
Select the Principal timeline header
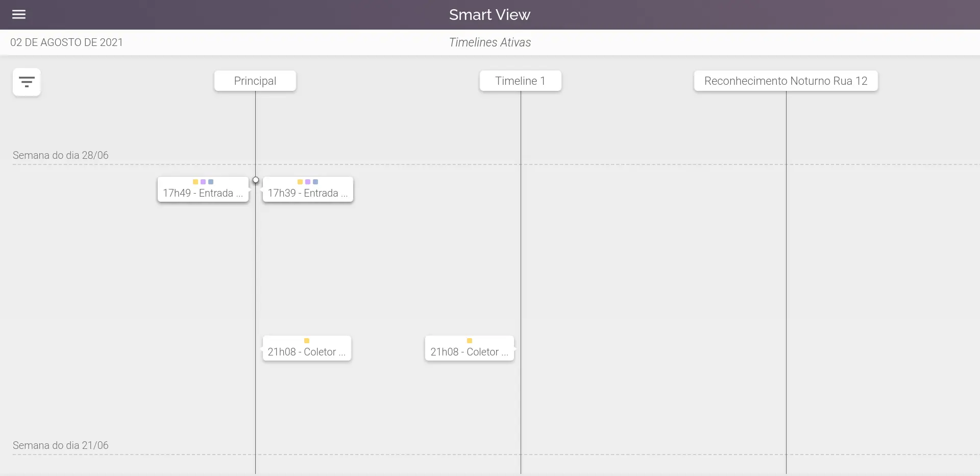point(255,81)
